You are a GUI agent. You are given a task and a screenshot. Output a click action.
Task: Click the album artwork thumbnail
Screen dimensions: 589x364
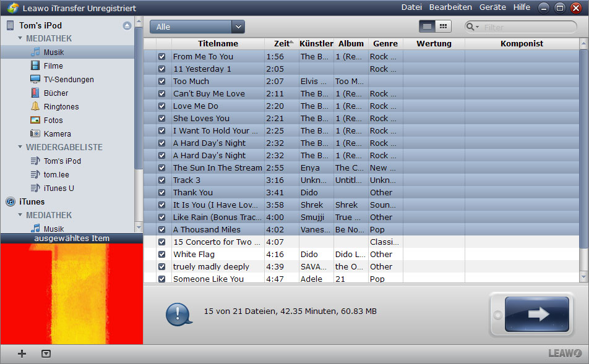pos(72,294)
